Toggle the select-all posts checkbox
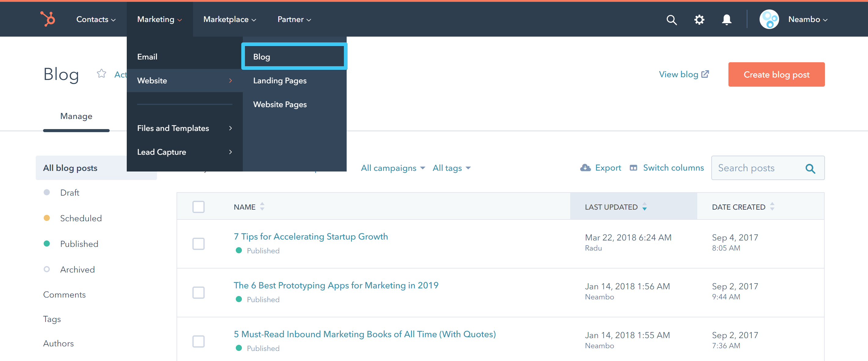 198,207
